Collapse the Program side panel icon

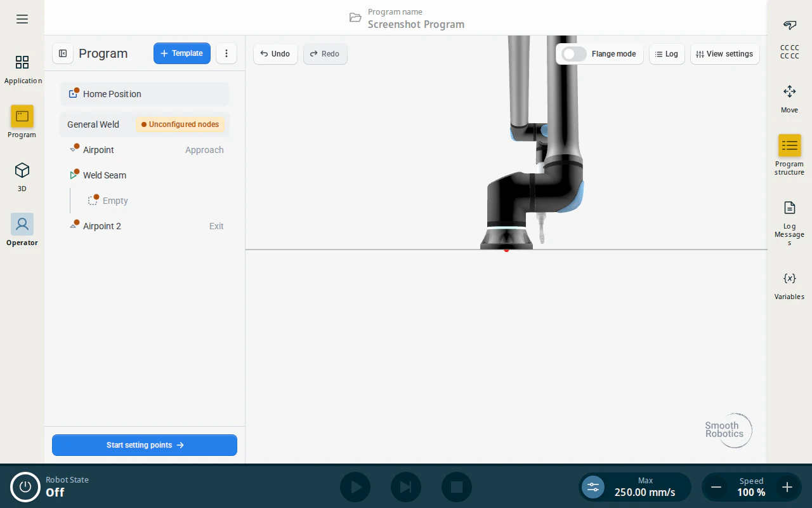pos(63,53)
